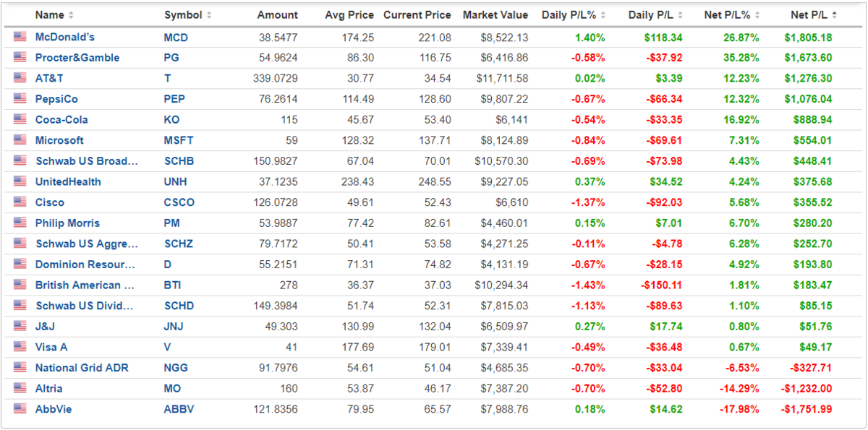Click the UNH ticker symbol
The image size is (868, 430).
tap(176, 181)
